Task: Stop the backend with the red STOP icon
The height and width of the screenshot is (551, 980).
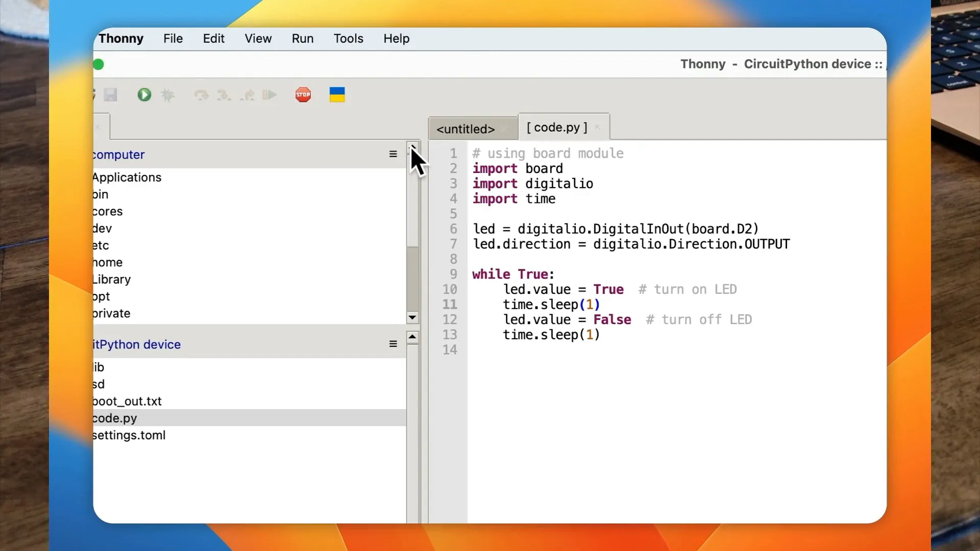Action: [303, 95]
